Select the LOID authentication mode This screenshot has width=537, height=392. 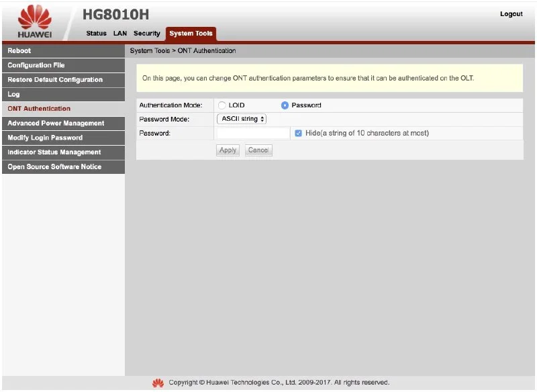[x=222, y=105]
